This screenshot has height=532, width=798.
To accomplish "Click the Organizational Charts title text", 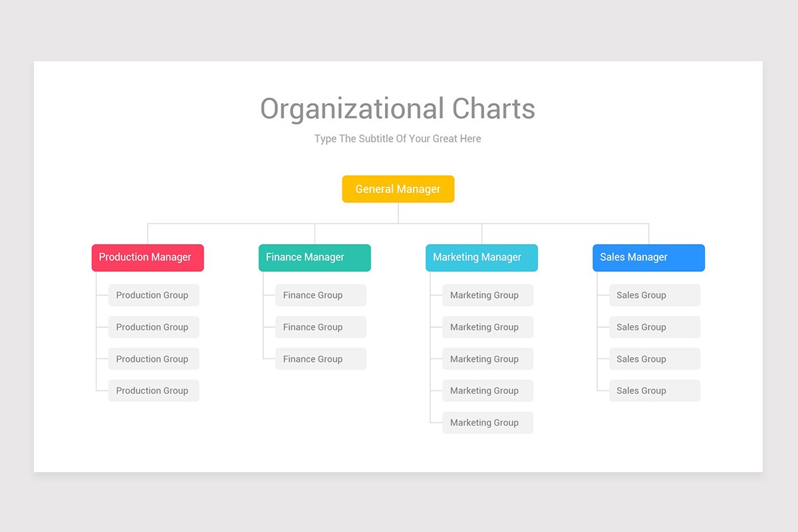I will coord(398,109).
